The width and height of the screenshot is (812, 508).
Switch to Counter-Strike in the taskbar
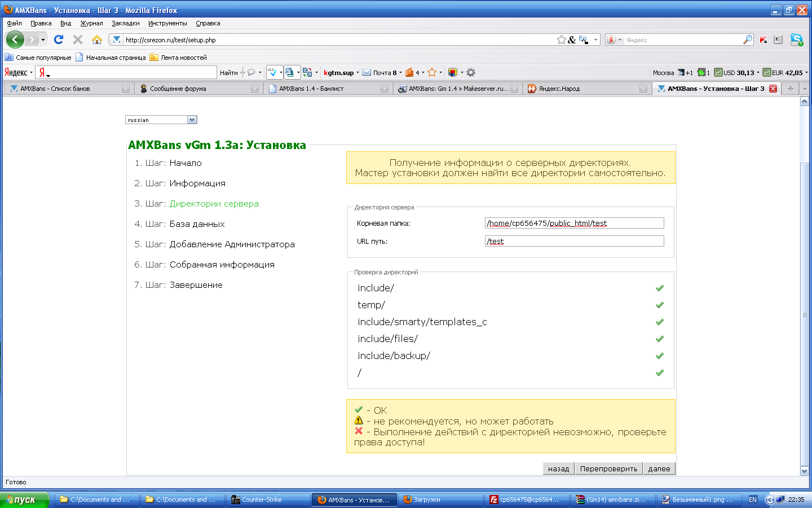pos(268,500)
